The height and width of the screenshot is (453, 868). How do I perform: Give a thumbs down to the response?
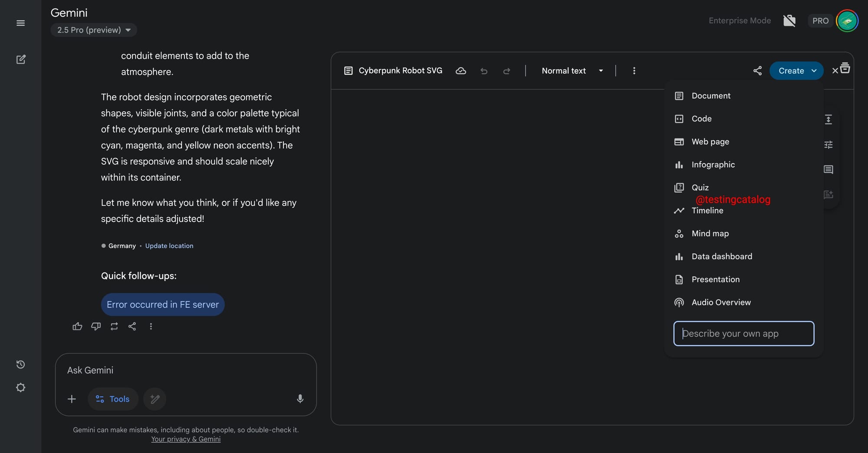96,326
